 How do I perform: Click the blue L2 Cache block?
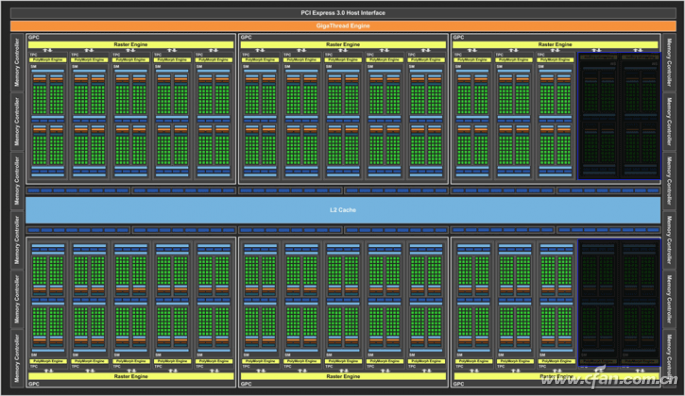pyautogui.click(x=343, y=210)
